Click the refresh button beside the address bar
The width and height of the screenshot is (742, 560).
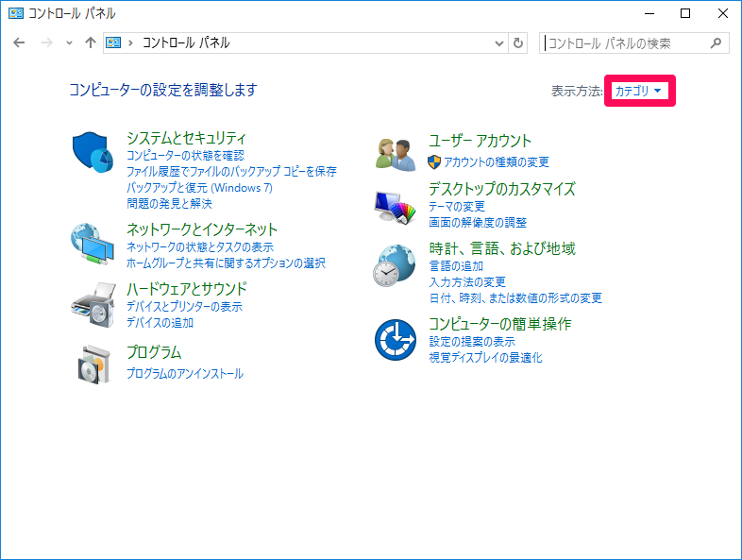517,43
